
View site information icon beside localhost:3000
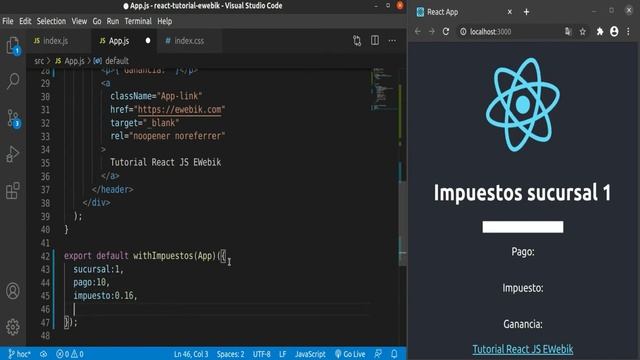pos(463,31)
